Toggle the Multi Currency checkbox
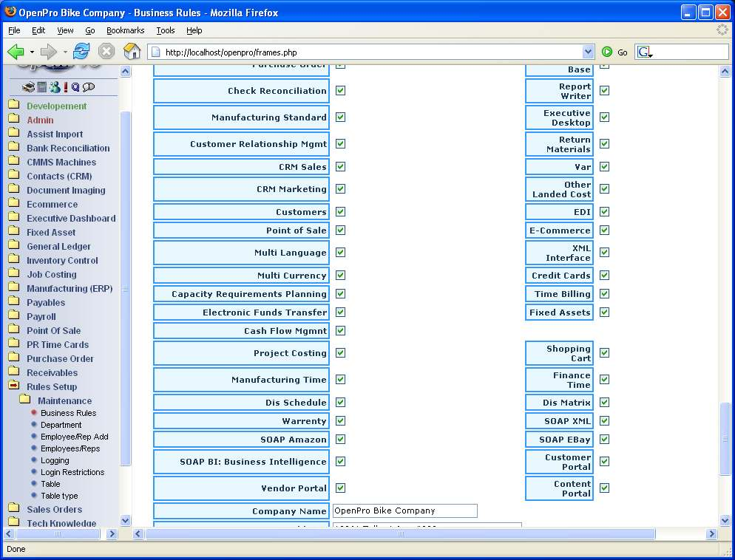 (x=340, y=275)
